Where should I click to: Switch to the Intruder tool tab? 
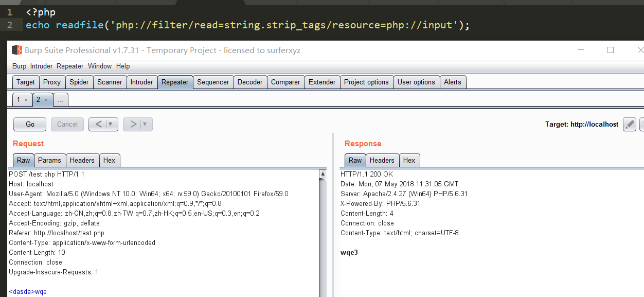click(x=142, y=82)
